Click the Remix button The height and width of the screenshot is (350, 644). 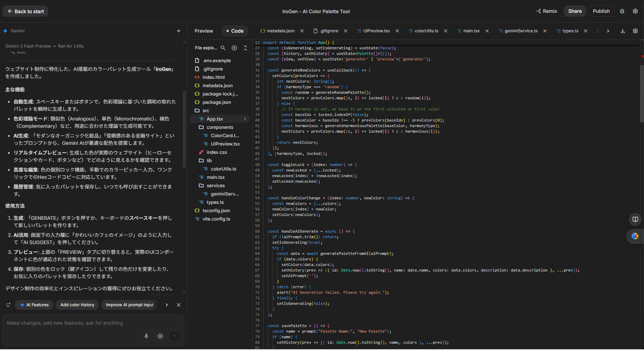click(547, 11)
